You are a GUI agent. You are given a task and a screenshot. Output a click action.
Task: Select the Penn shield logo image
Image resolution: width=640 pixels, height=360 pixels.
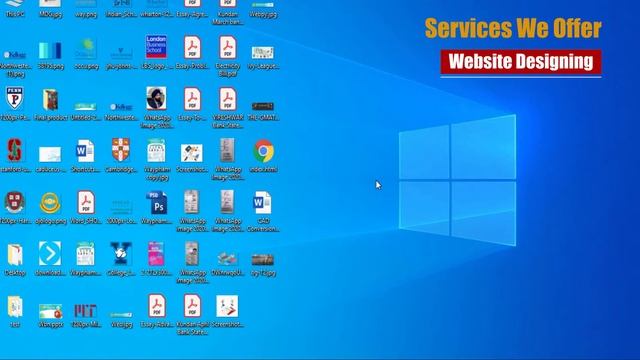tap(15, 98)
